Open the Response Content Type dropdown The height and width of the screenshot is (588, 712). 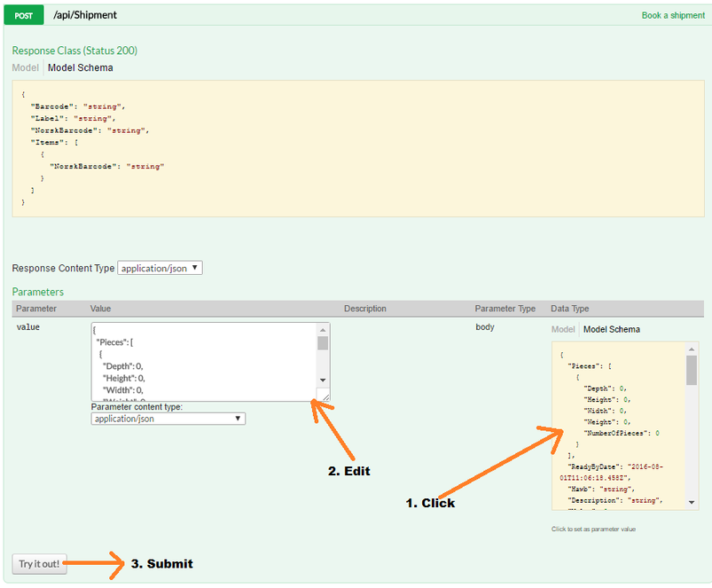[x=160, y=268]
